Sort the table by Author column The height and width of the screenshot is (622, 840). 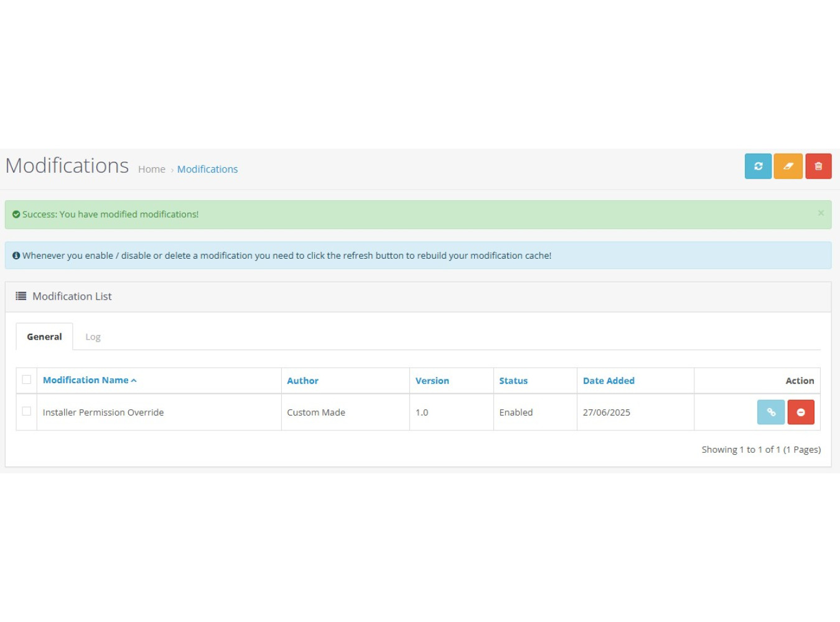tap(302, 381)
